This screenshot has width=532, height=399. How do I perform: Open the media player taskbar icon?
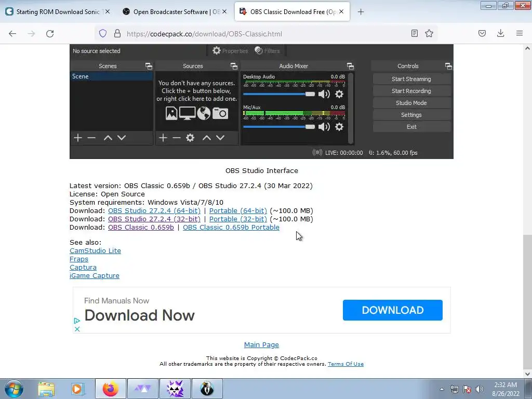click(x=78, y=389)
